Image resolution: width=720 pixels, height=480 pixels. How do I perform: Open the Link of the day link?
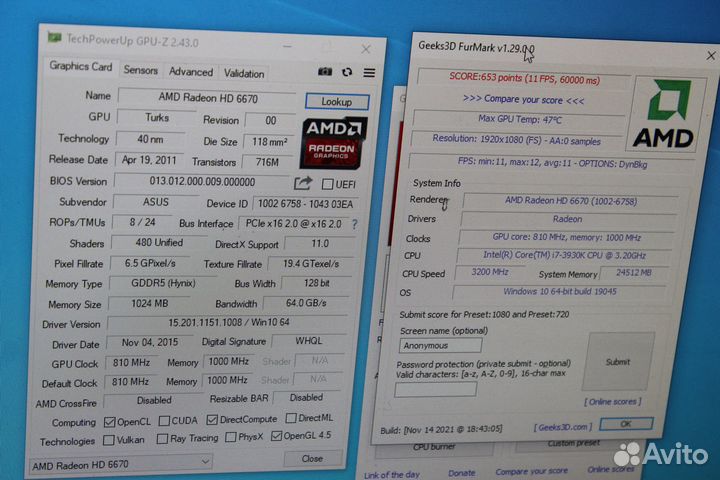click(392, 474)
